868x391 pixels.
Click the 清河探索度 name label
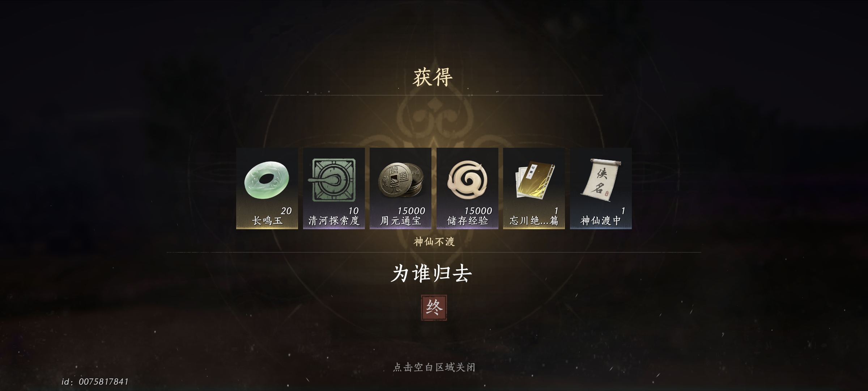[334, 221]
